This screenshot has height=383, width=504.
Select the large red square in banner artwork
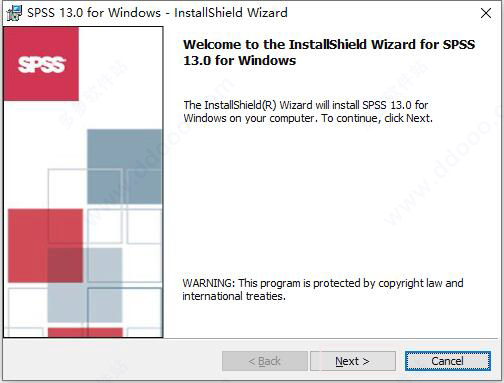click(x=45, y=245)
